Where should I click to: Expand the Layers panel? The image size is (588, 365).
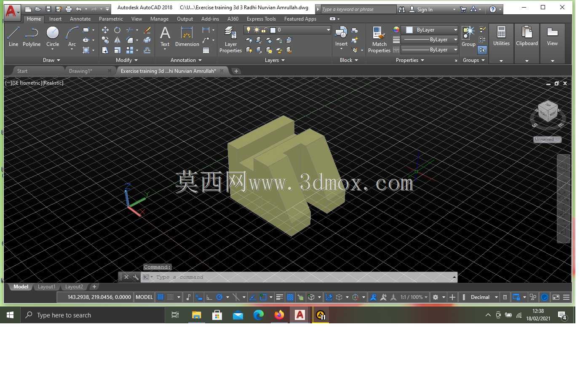pos(275,60)
